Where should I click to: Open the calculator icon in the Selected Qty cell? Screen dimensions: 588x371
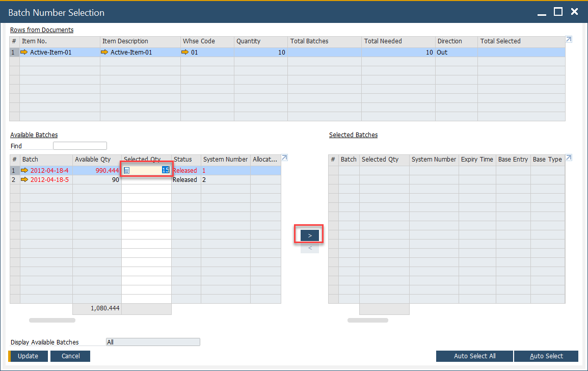127,171
